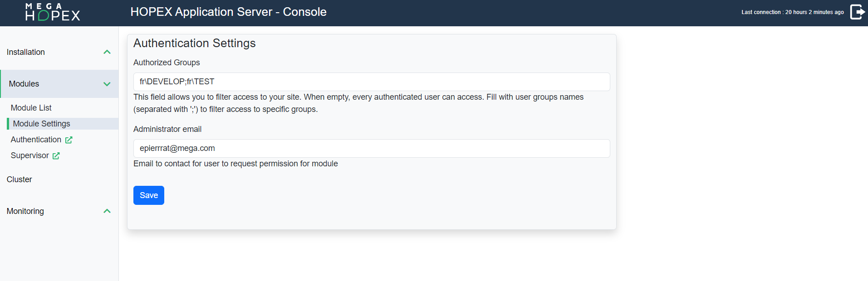This screenshot has height=281, width=868.
Task: Select the Monitoring label in the sidebar
Action: [25, 211]
